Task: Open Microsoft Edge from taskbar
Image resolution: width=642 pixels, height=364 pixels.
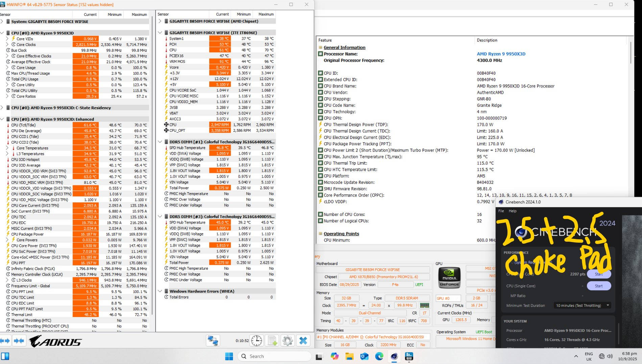Action: tap(379, 356)
